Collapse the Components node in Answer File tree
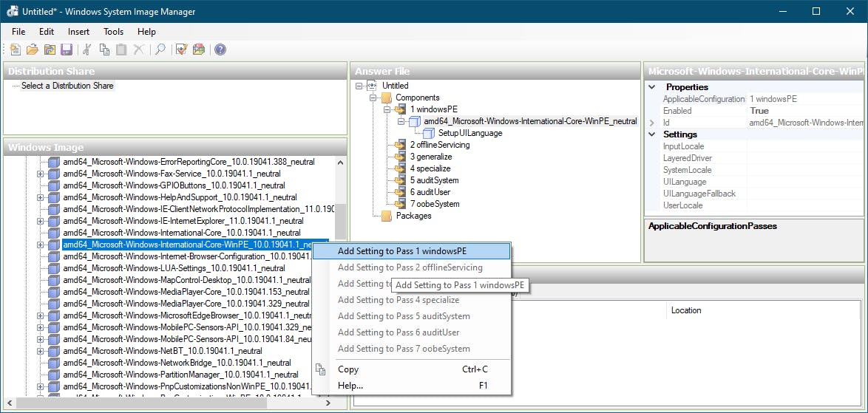 pyautogui.click(x=374, y=98)
